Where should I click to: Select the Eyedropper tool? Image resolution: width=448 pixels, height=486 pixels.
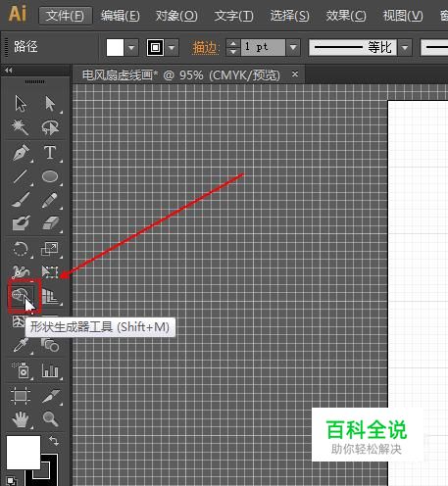click(21, 345)
